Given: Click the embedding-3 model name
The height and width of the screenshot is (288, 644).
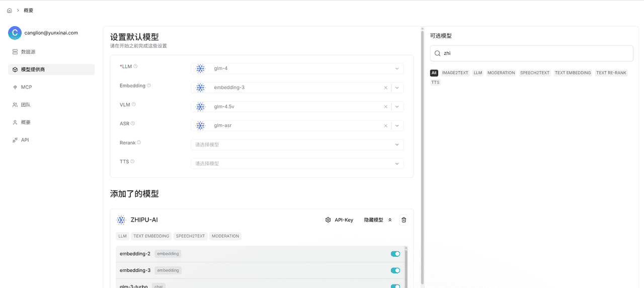Looking at the screenshot, I should pos(135,270).
